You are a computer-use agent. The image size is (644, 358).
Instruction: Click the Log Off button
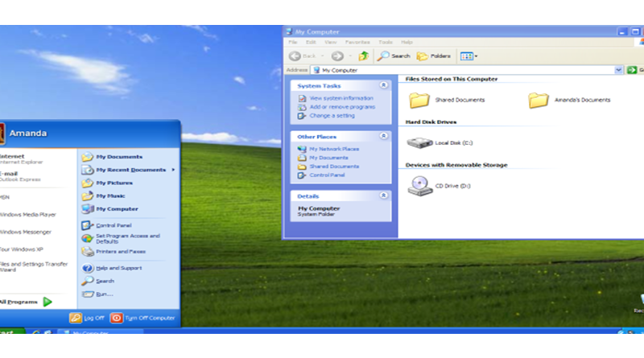87,318
